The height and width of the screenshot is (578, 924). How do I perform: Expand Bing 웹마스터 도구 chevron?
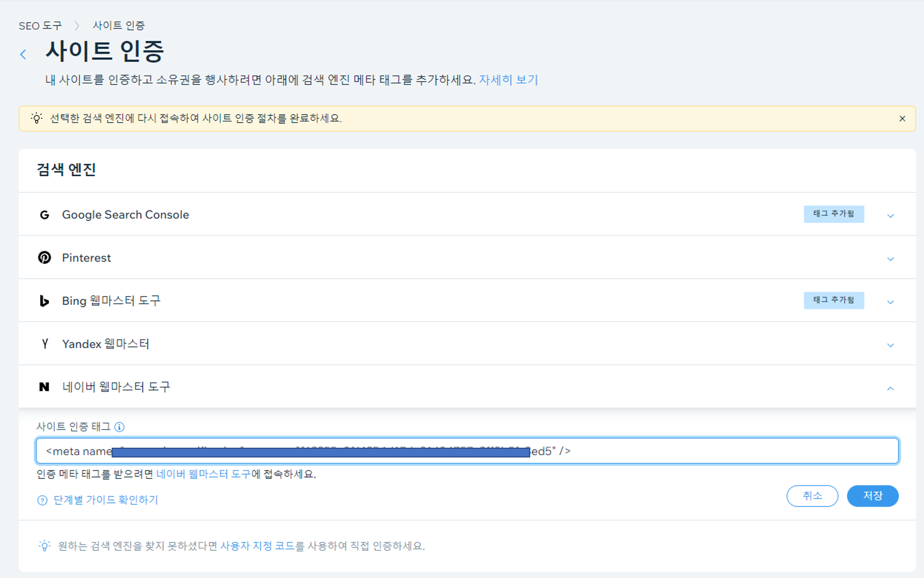tap(890, 302)
